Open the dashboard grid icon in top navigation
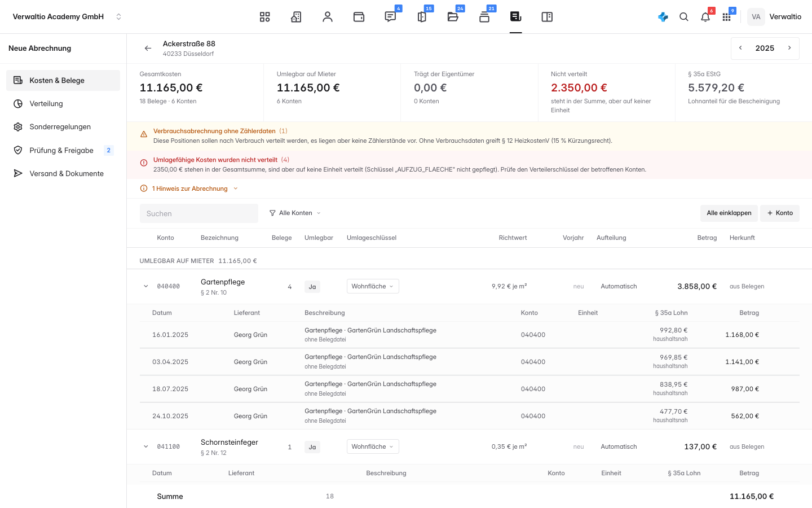 coord(265,17)
